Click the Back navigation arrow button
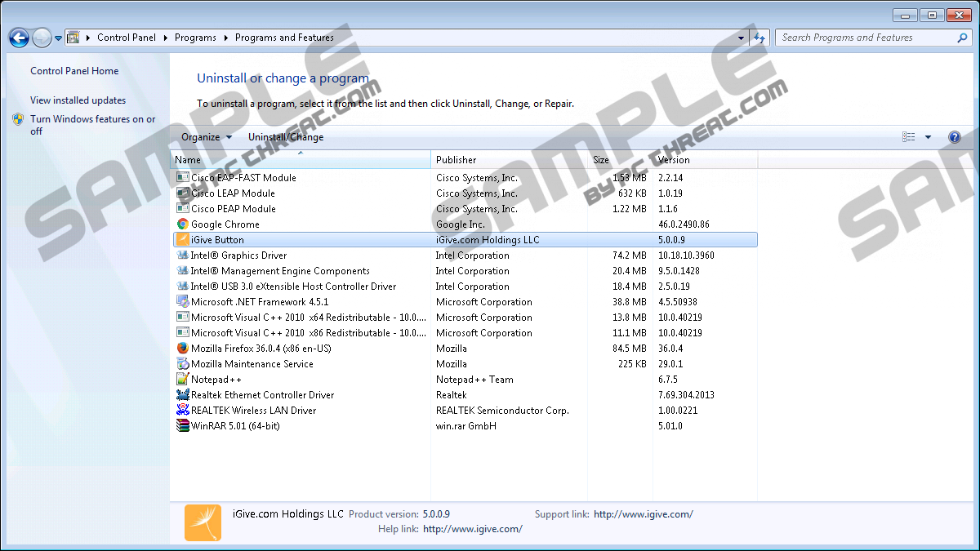Viewport: 980px width, 551px height. (19, 38)
